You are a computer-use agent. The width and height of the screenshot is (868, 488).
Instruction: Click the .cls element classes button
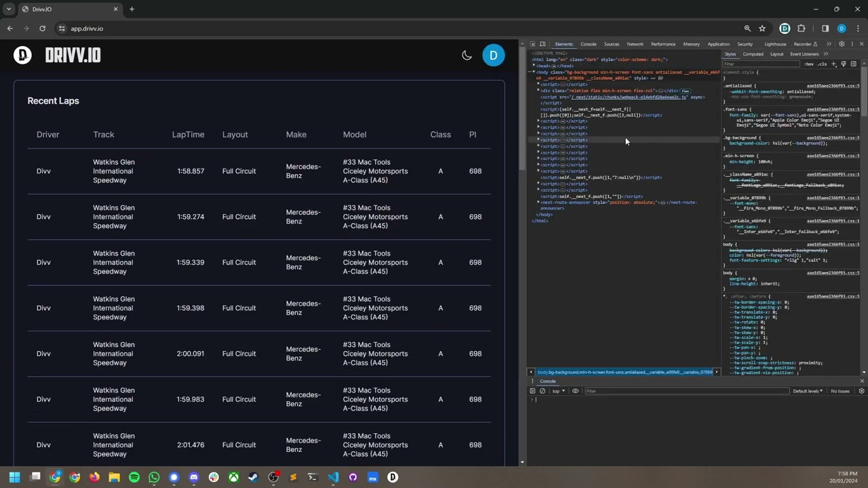822,64
